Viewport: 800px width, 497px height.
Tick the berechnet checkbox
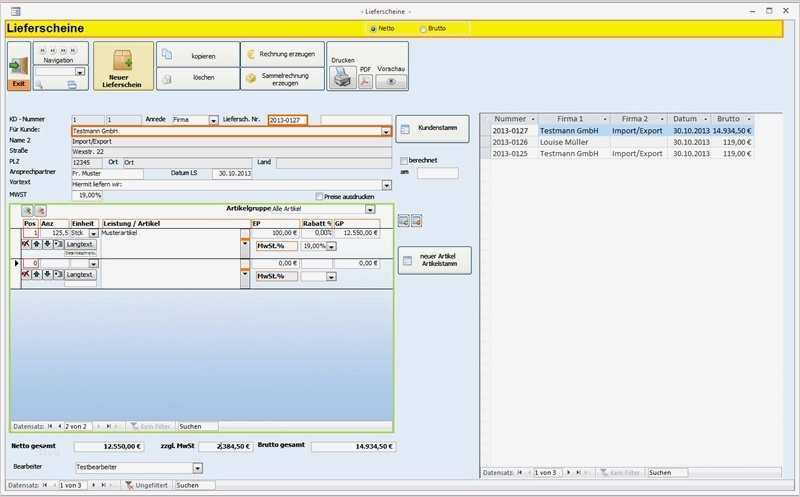click(x=403, y=160)
